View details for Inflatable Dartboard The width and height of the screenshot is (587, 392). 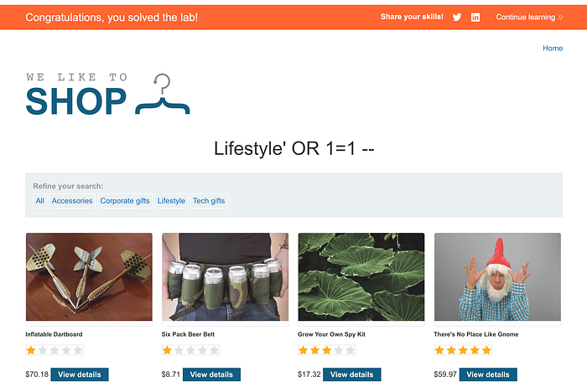(x=80, y=374)
